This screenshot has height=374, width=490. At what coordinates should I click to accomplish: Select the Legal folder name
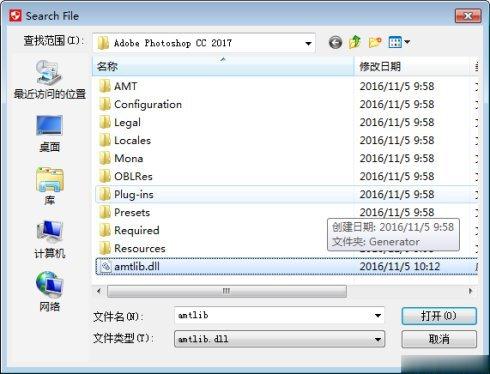point(127,122)
